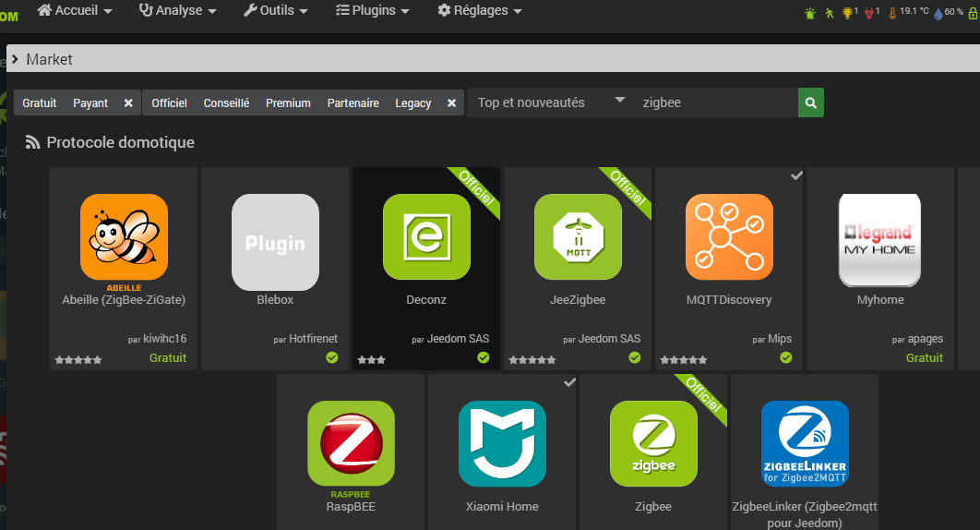Click the Myhome plugin name
Screen dimensions: 980x530
click(880, 300)
